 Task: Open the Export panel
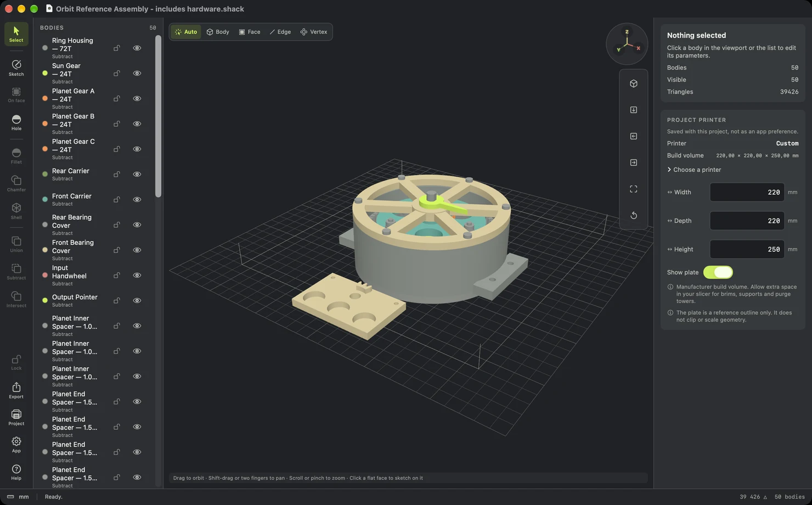16,390
